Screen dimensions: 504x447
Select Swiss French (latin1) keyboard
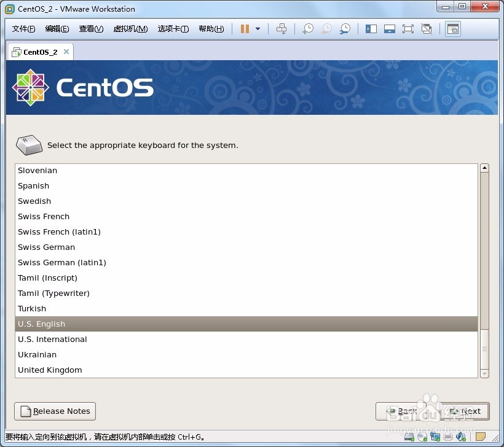(246, 232)
